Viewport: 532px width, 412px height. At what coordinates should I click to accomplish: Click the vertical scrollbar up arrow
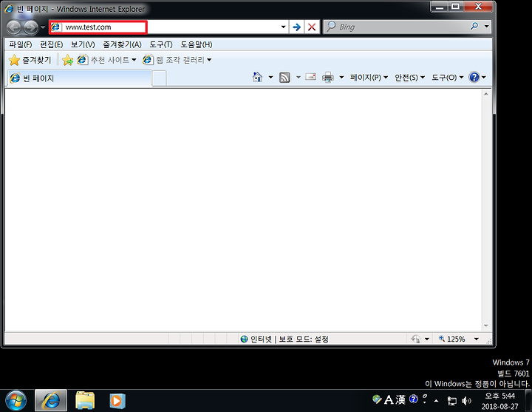point(486,94)
